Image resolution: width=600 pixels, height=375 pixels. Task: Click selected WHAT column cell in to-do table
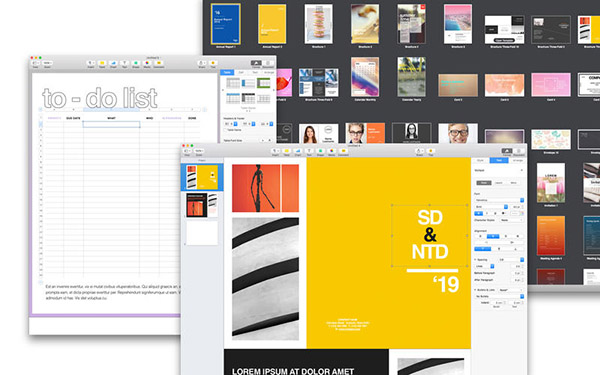(111, 124)
